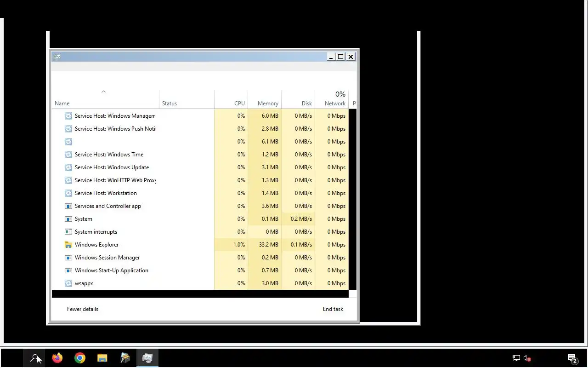Select the Windows Explorer process name

(x=96, y=245)
